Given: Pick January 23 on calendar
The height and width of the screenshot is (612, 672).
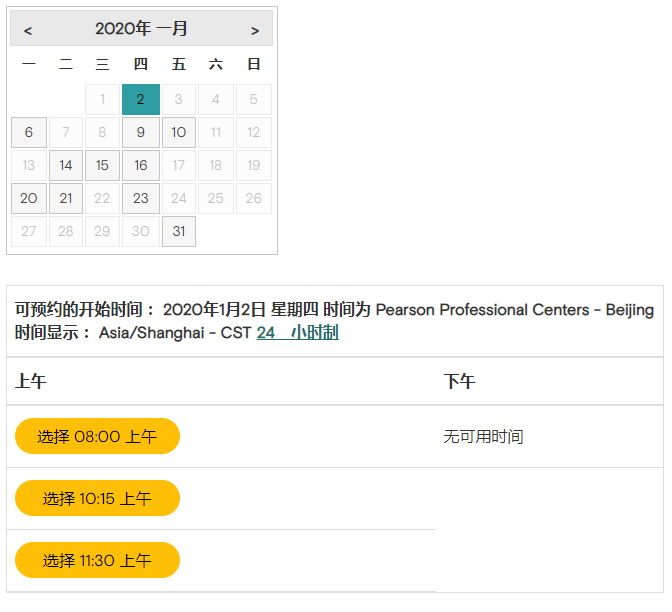Looking at the screenshot, I should click(x=141, y=198).
